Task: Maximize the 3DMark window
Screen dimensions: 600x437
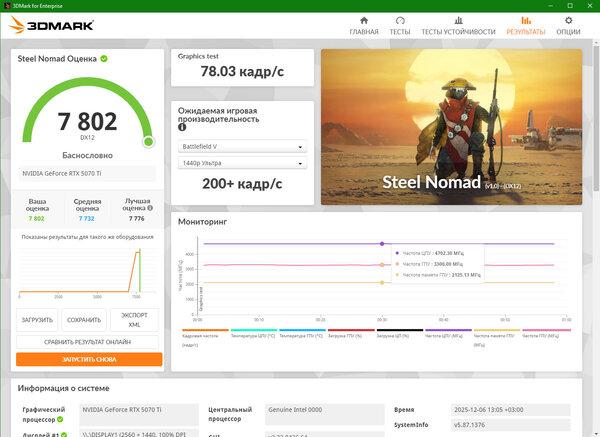Action: tap(570, 6)
